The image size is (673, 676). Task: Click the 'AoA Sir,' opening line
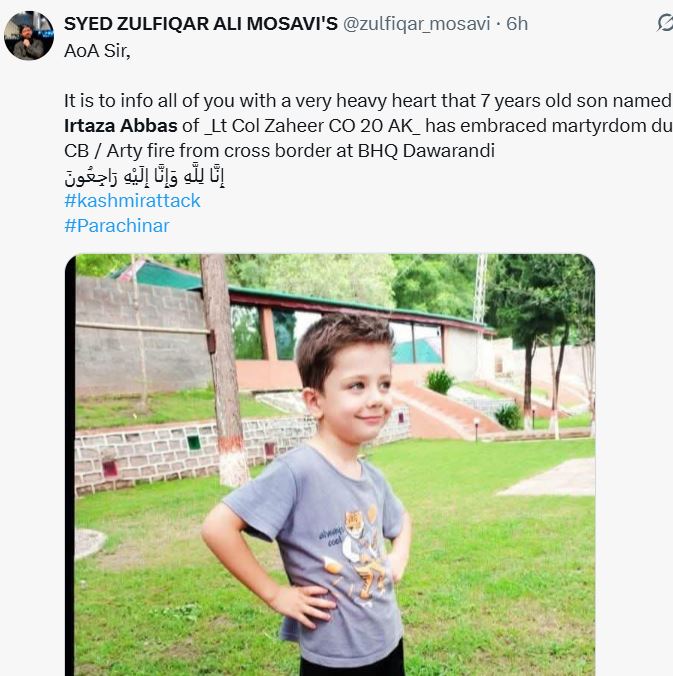(x=97, y=51)
